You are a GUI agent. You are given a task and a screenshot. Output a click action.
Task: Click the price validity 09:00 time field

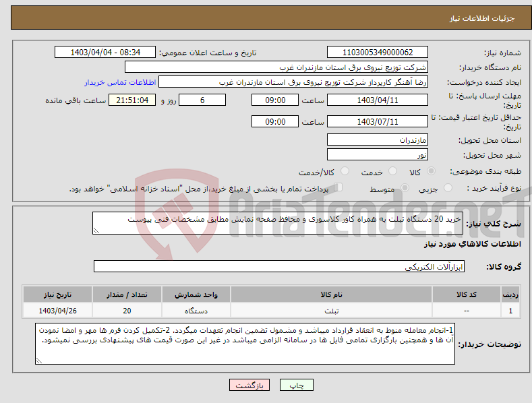(275, 121)
